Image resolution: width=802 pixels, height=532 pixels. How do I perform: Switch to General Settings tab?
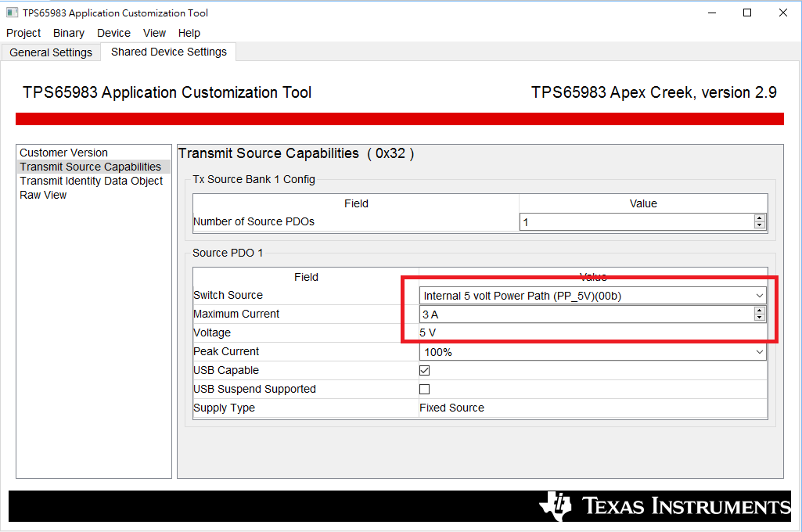click(51, 52)
